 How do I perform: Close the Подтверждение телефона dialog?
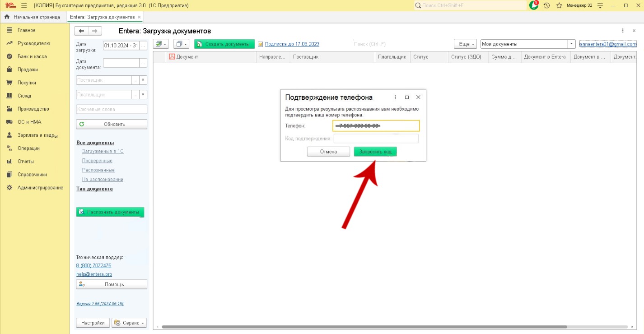(x=418, y=97)
